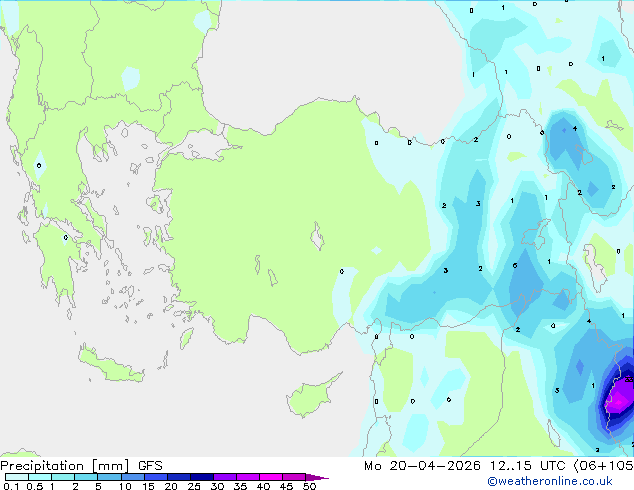634x490 pixels.
Task: Pick legend swatch between 45 and 50 mm
Action: tap(294, 477)
